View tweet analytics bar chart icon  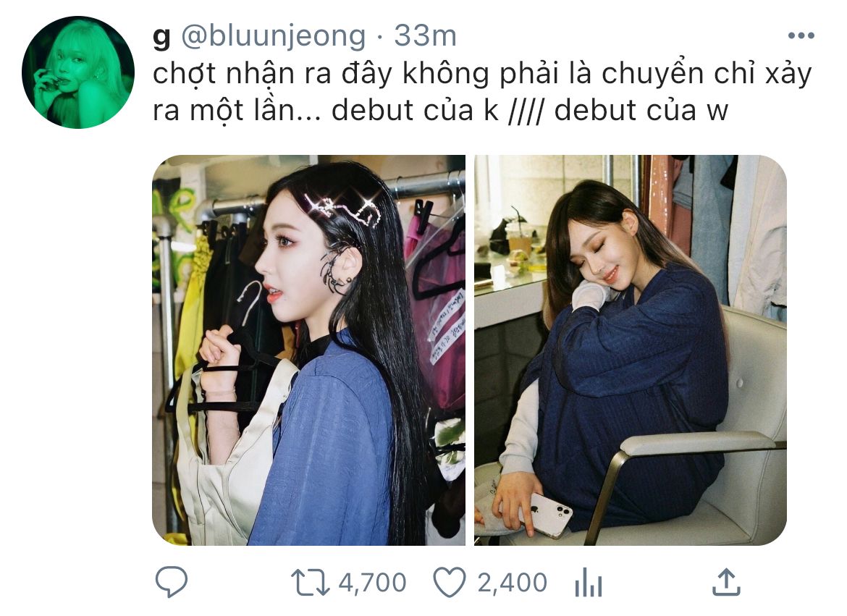589,583
